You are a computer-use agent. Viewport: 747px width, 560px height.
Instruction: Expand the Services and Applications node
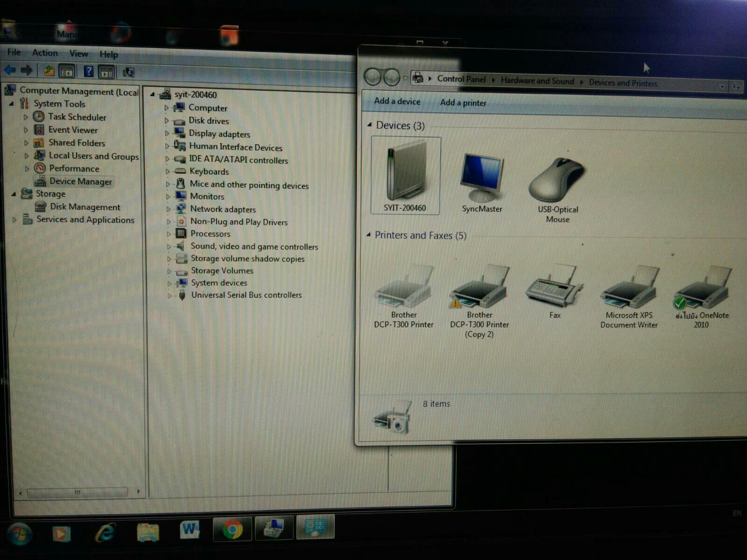[x=14, y=219]
